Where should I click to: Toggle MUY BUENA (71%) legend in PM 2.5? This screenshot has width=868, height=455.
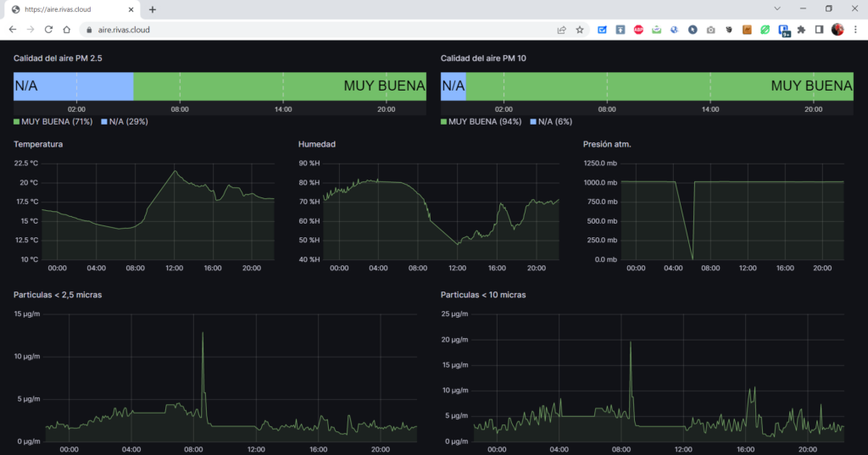click(53, 122)
